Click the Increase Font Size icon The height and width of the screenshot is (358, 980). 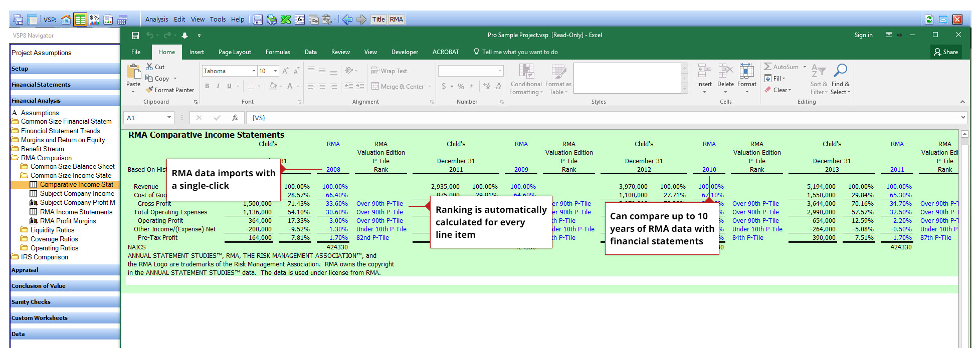click(x=285, y=71)
